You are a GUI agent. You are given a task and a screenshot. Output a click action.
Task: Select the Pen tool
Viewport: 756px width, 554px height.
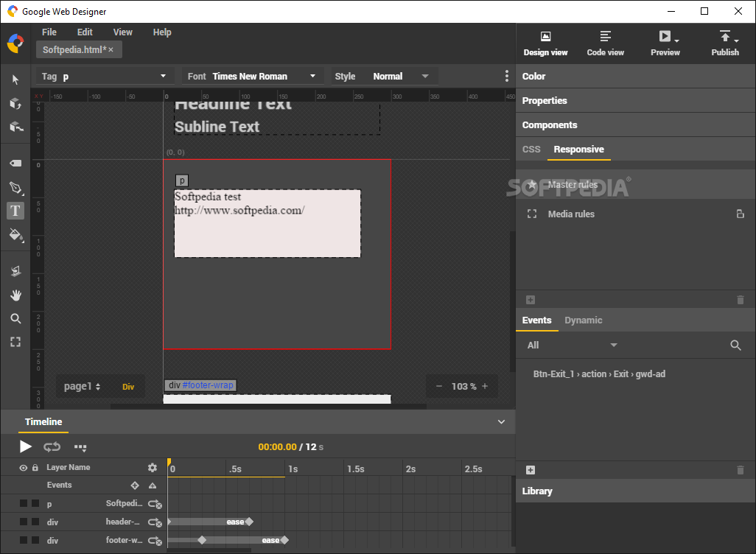click(16, 188)
